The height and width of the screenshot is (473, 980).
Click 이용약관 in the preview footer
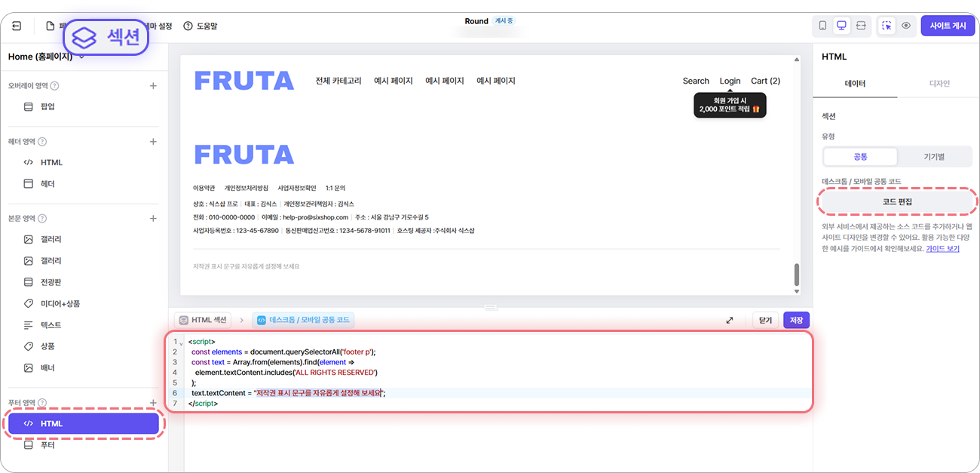(x=204, y=188)
